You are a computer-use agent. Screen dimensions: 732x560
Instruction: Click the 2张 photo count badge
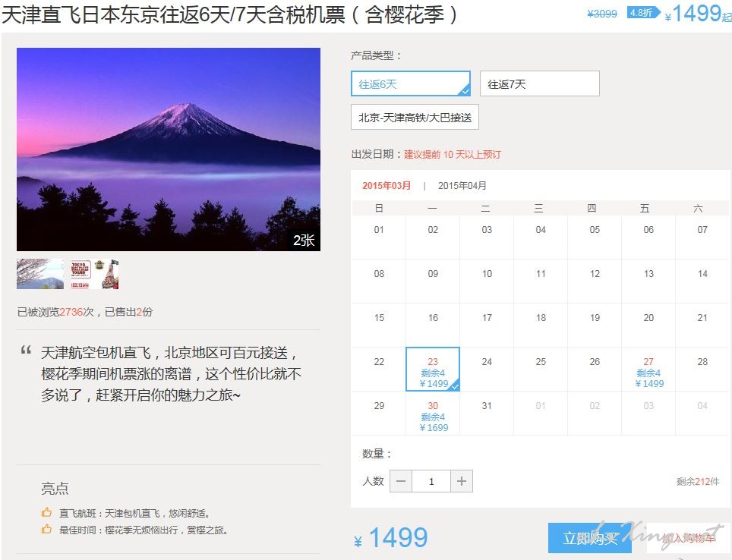click(x=304, y=241)
